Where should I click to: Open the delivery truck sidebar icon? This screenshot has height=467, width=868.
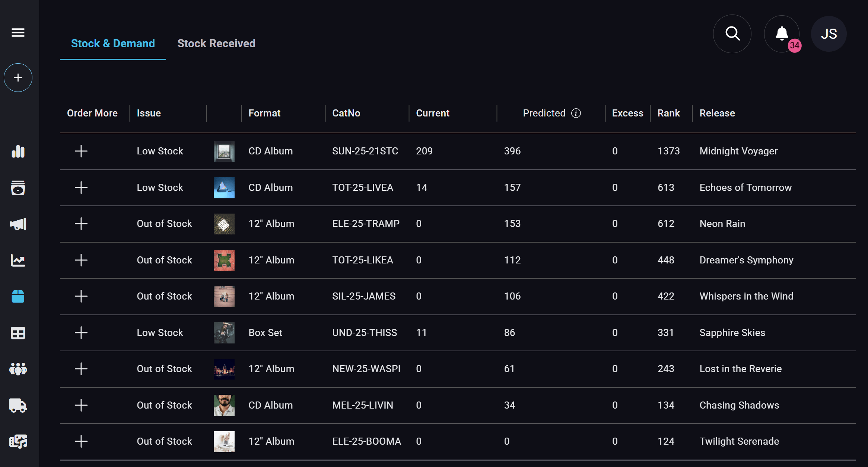pos(18,405)
